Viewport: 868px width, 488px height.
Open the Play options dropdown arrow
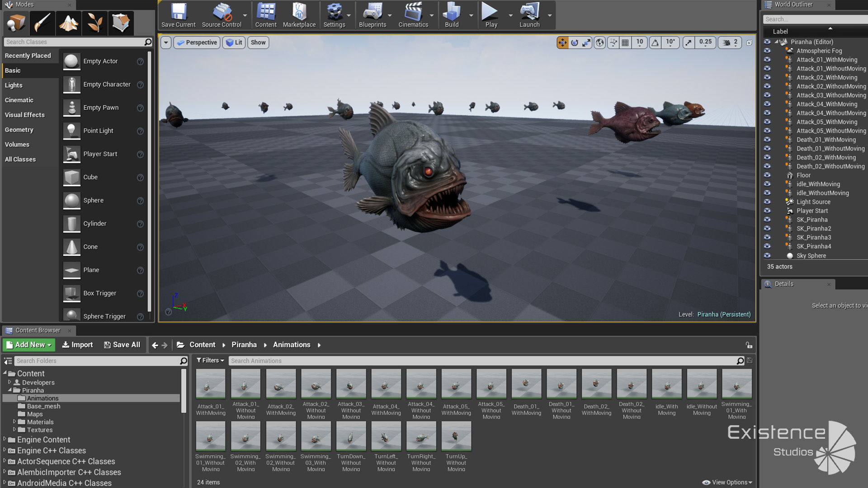[511, 15]
